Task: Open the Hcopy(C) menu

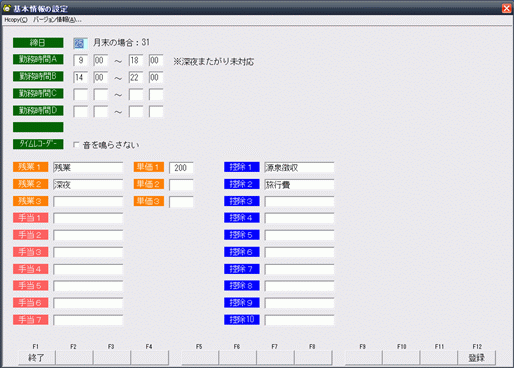Action: tap(16, 20)
